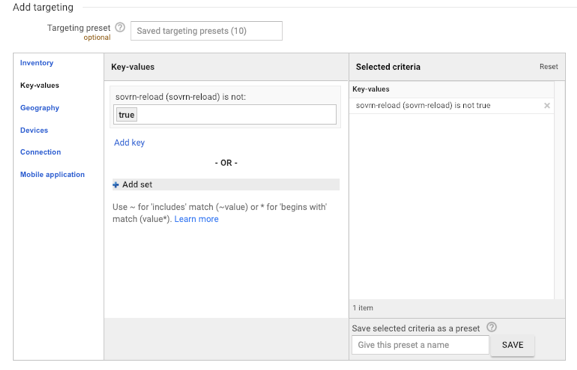Open the Learn more link
Image resolution: width=577 pixels, height=370 pixels.
197,219
